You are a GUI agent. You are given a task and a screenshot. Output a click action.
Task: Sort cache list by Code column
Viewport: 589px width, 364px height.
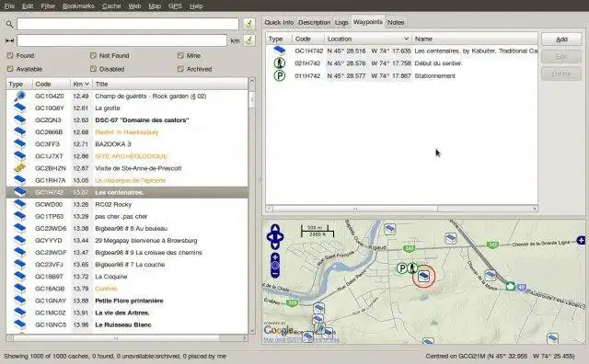tap(52, 84)
